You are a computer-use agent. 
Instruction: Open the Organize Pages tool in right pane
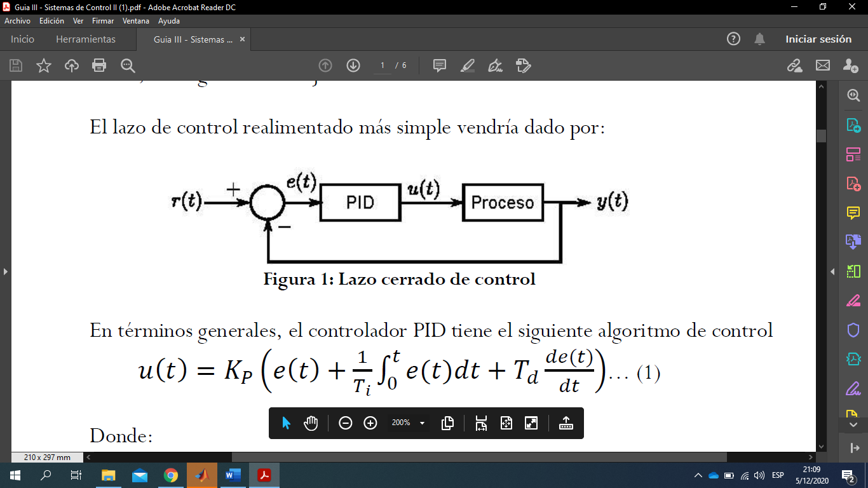pyautogui.click(x=853, y=154)
